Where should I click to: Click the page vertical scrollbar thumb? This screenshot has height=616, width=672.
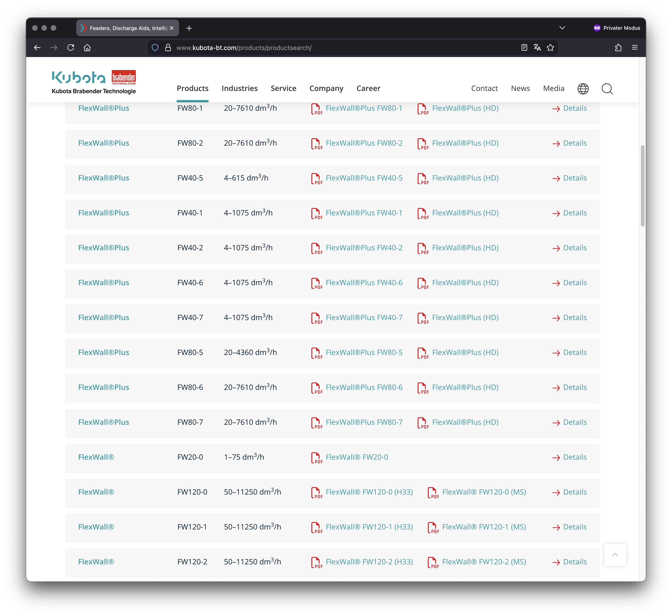[642, 186]
